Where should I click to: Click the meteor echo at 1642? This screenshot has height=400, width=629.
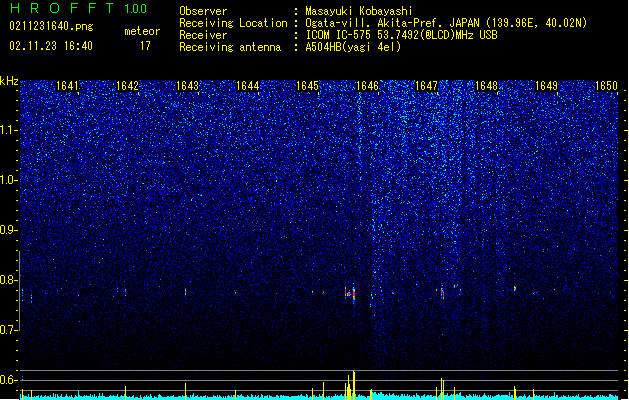pyautogui.click(x=125, y=292)
